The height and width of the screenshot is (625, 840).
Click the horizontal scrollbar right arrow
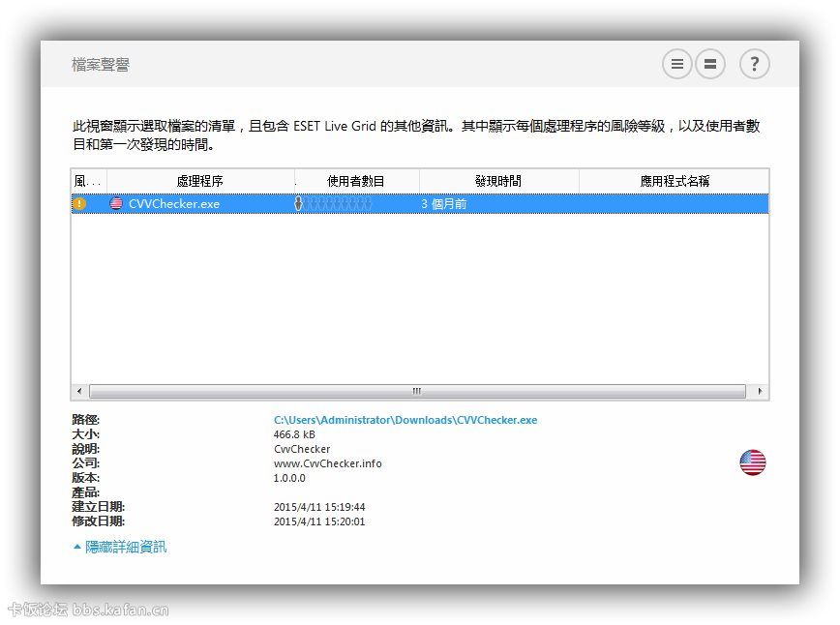pyautogui.click(x=761, y=392)
